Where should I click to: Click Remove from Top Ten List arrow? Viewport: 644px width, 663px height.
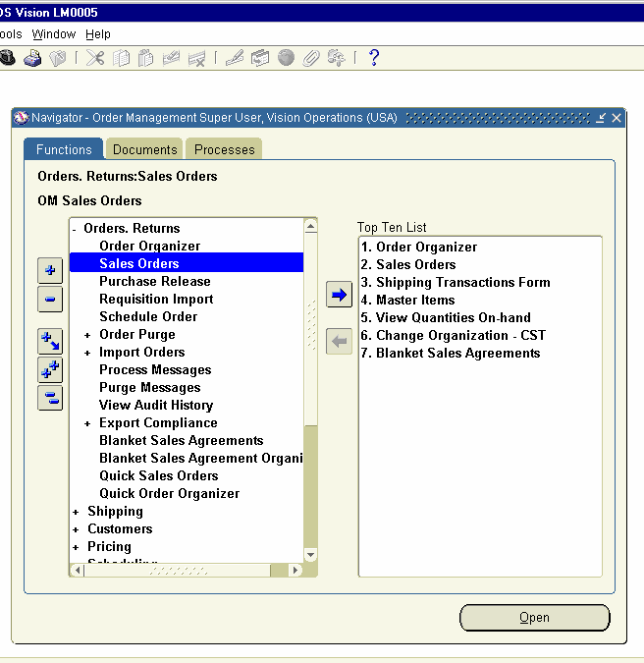[x=339, y=341]
